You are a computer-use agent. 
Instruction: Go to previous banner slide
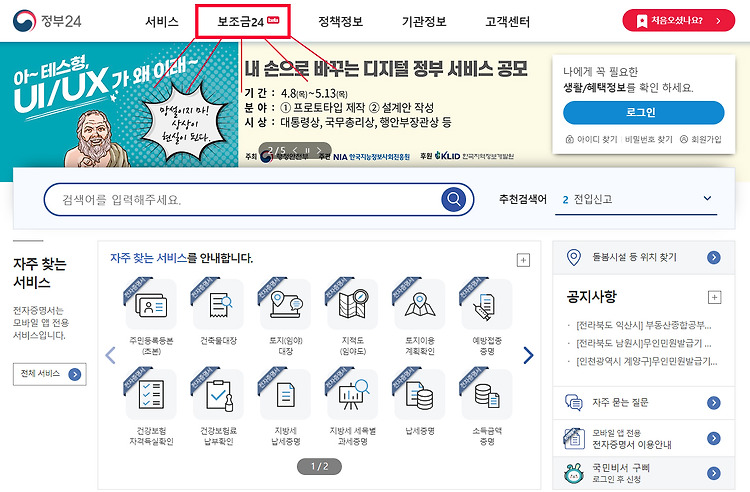click(x=295, y=151)
